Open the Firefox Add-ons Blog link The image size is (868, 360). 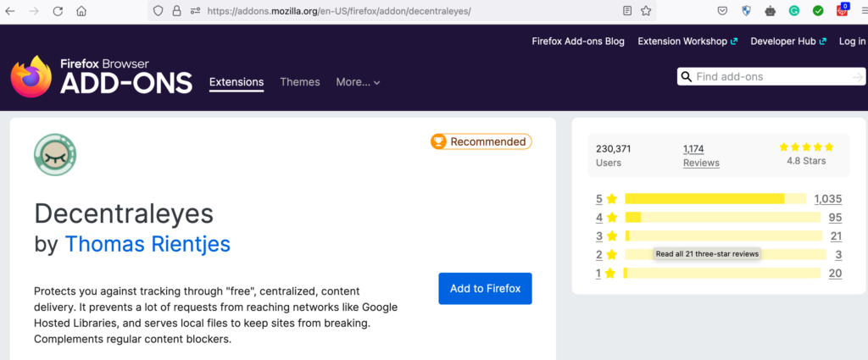(578, 42)
